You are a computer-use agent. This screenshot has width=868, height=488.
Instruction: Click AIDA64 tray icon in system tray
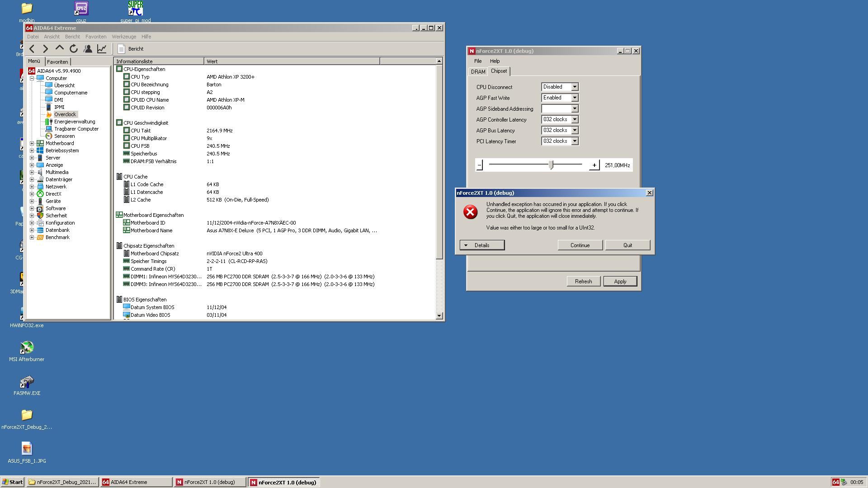(x=835, y=482)
